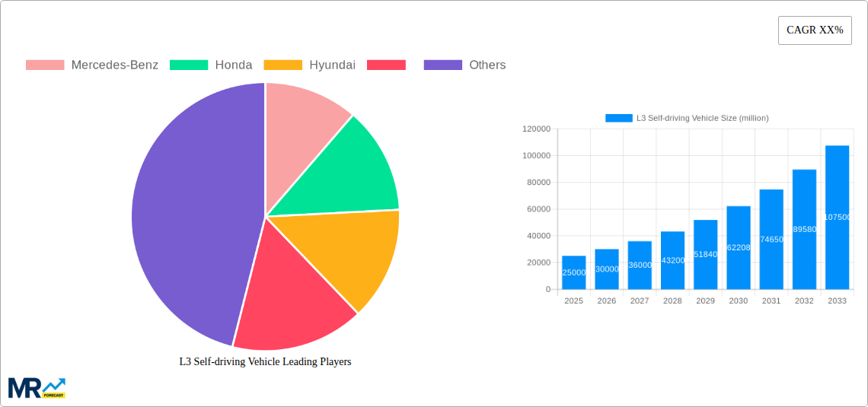This screenshot has height=407, width=868.
Task: Click the 2026 x-axis label
Action: click(607, 300)
